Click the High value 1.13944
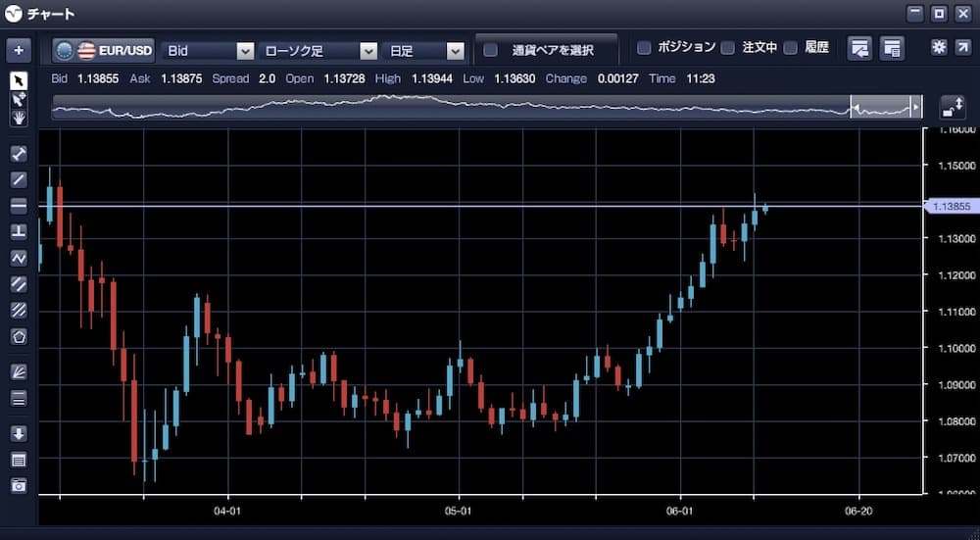This screenshot has height=540, width=980. [x=432, y=78]
